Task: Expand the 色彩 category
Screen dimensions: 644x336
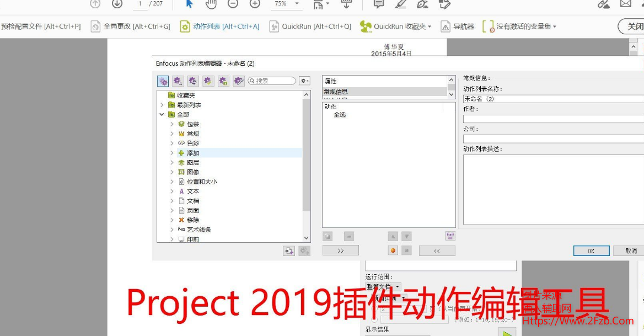Action: pos(171,143)
